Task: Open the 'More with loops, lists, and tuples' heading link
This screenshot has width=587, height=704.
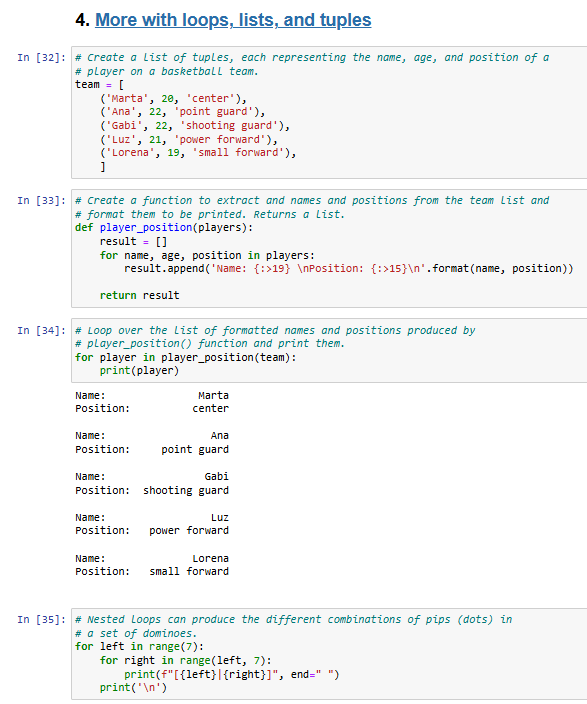Action: tap(233, 20)
